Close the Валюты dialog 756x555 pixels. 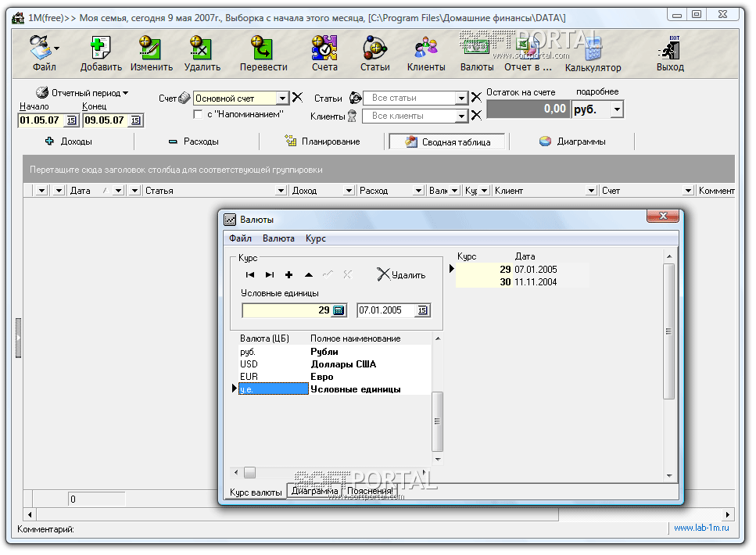click(662, 216)
